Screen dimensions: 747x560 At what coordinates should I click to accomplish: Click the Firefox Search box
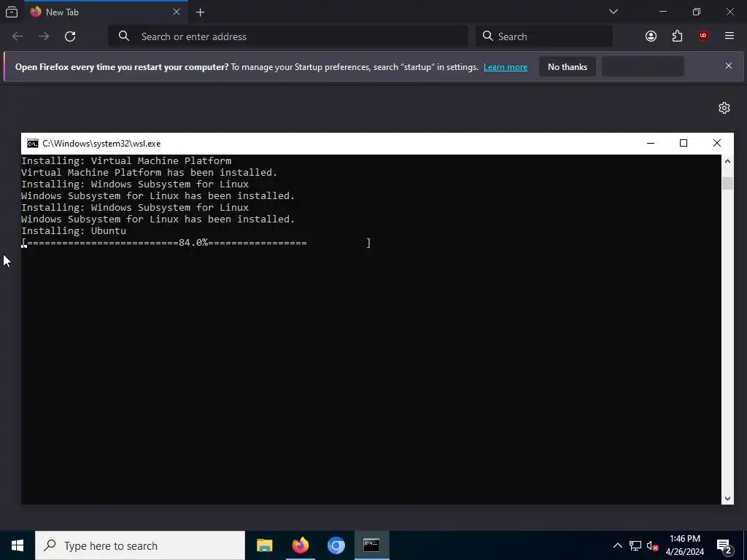coord(544,36)
